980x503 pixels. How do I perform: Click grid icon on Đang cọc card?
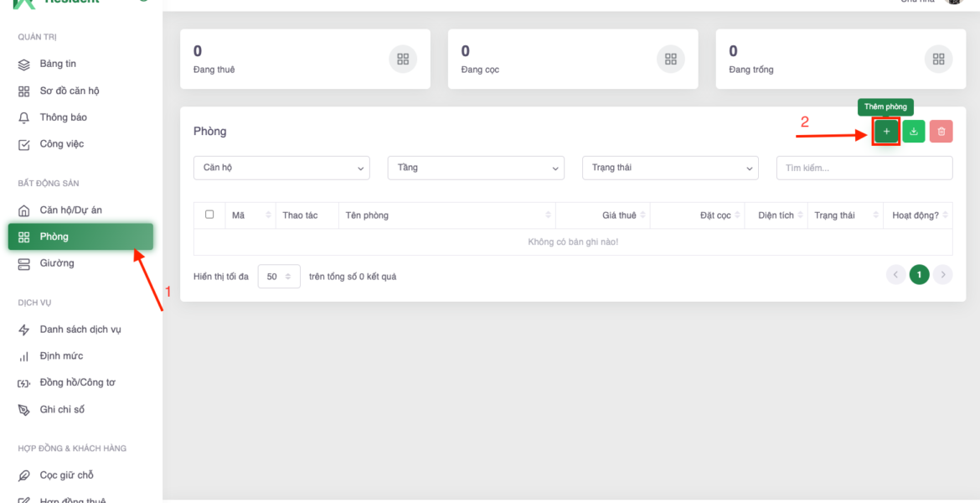click(x=670, y=59)
